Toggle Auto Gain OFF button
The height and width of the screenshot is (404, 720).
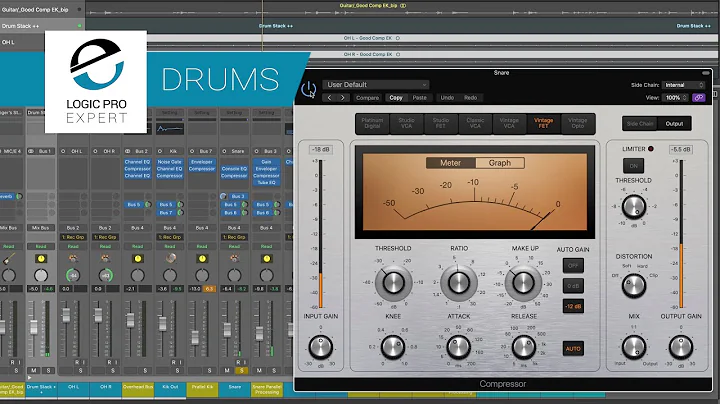573,265
